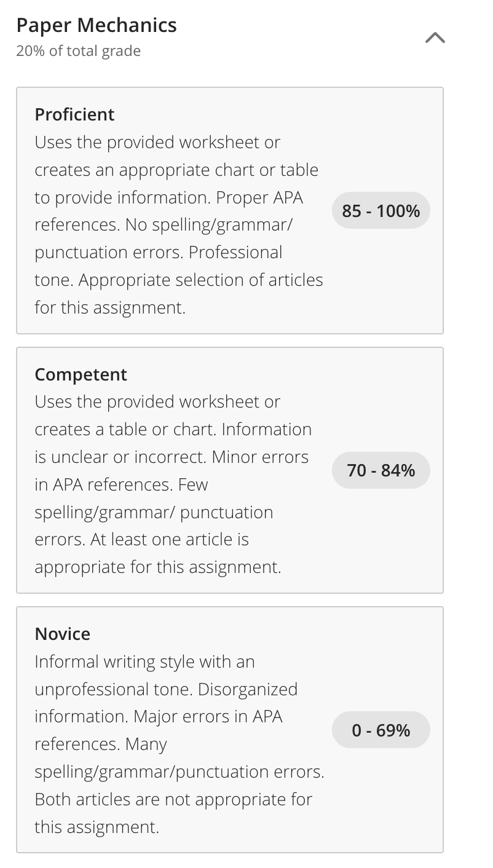Click the Competent level heading
Viewport: 493px width, 868px height.
[x=81, y=374]
